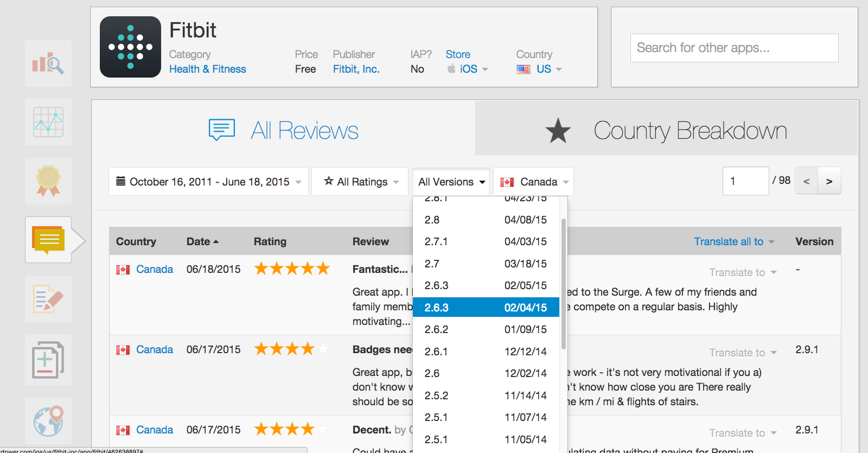Expand the All Ratings filter
868x453 pixels.
coord(360,182)
